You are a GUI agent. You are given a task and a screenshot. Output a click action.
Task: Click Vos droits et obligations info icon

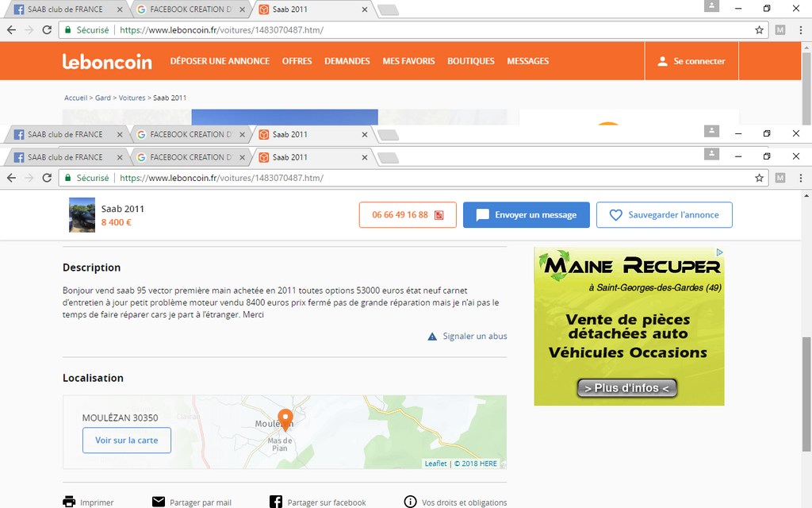pyautogui.click(x=410, y=502)
